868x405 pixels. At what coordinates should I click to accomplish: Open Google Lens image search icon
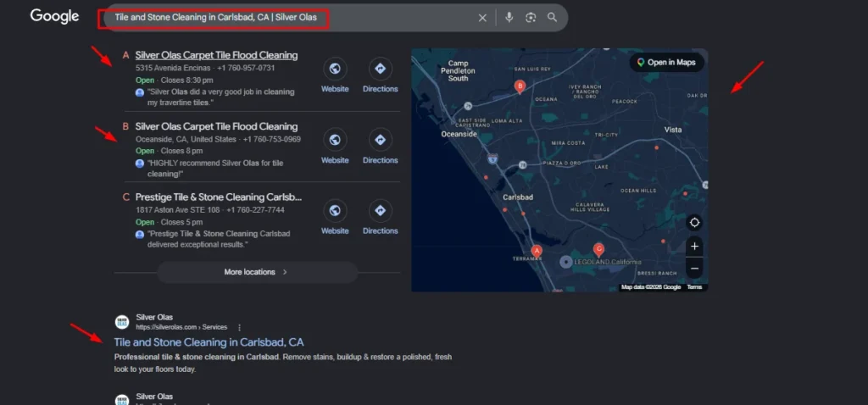click(531, 18)
